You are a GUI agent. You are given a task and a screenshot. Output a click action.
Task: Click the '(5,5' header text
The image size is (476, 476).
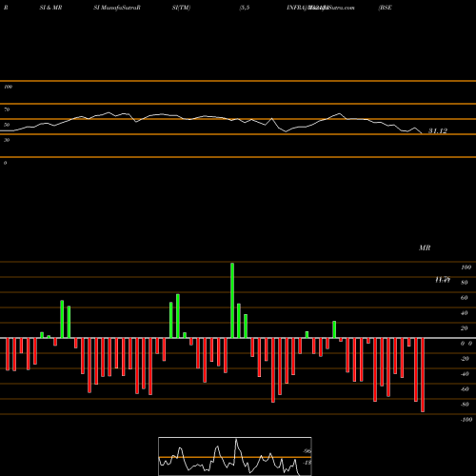[245, 8]
